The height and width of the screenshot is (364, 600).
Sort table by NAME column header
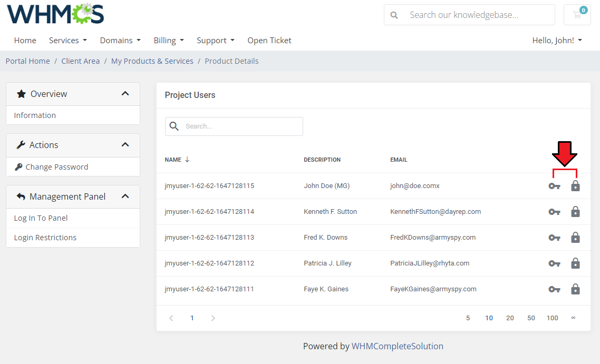point(173,160)
